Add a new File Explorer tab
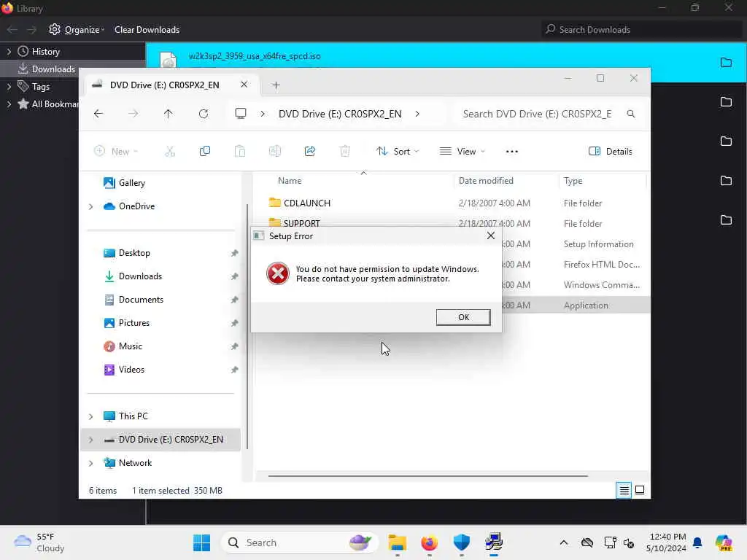747x560 pixels. point(276,85)
